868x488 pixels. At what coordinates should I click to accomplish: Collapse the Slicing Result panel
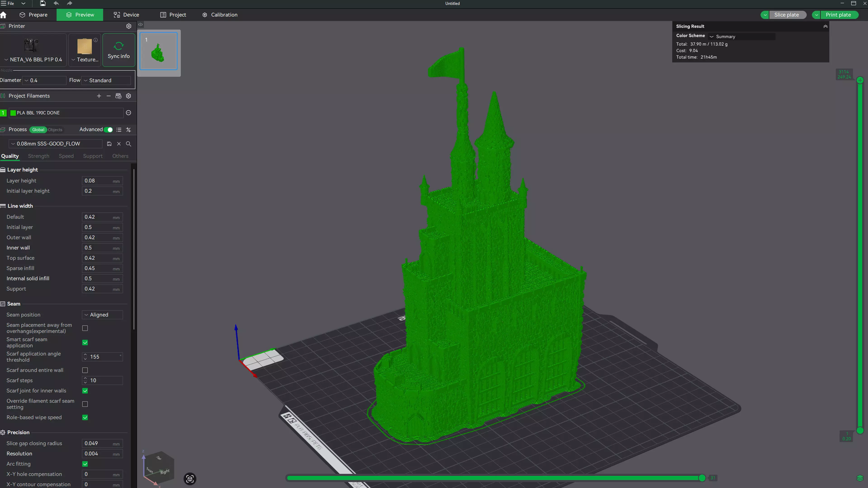click(x=825, y=26)
